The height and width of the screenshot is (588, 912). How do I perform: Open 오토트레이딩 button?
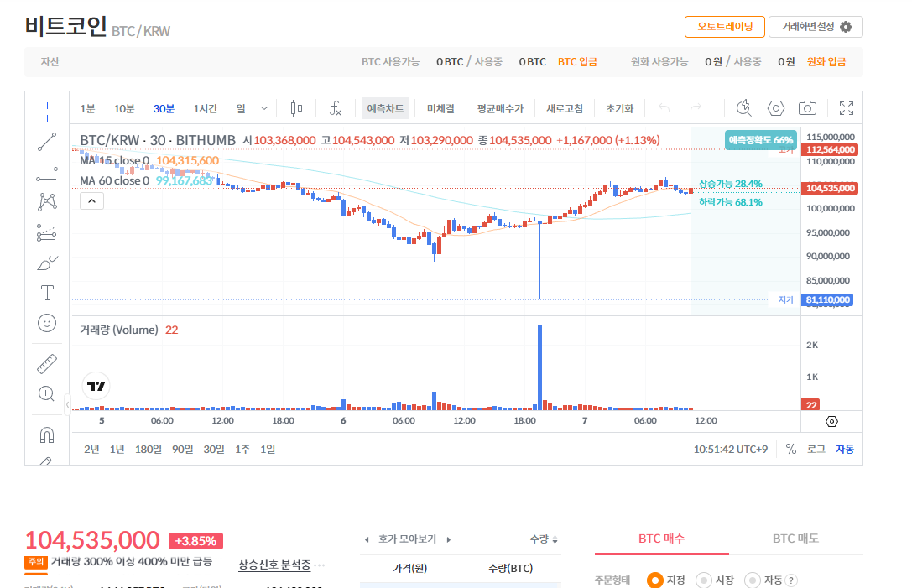tap(725, 27)
